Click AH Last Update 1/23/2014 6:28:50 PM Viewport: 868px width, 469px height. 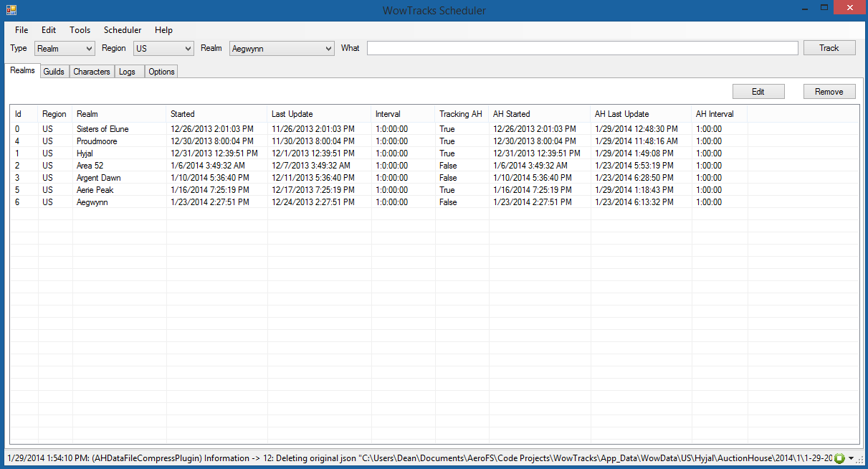pyautogui.click(x=634, y=178)
